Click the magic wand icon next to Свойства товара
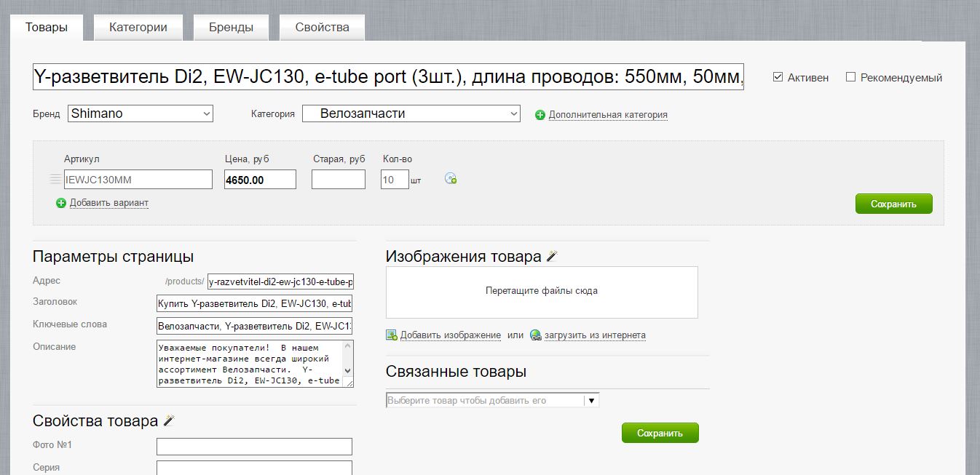This screenshot has height=475, width=980. click(169, 420)
